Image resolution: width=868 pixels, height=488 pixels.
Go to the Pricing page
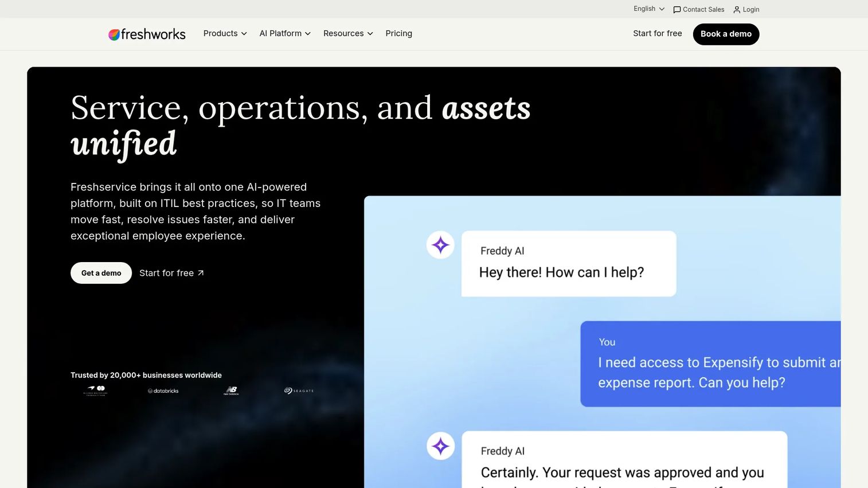[399, 34]
